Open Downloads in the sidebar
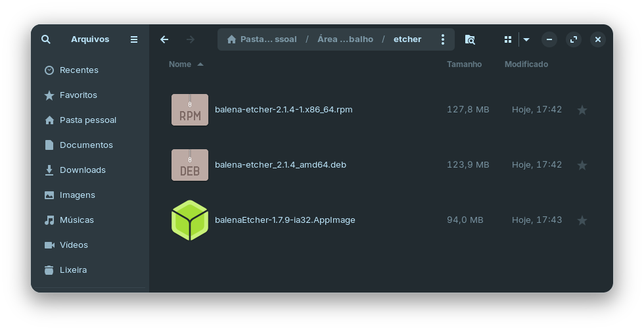Image resolution: width=644 pixels, height=330 pixels. point(90,170)
